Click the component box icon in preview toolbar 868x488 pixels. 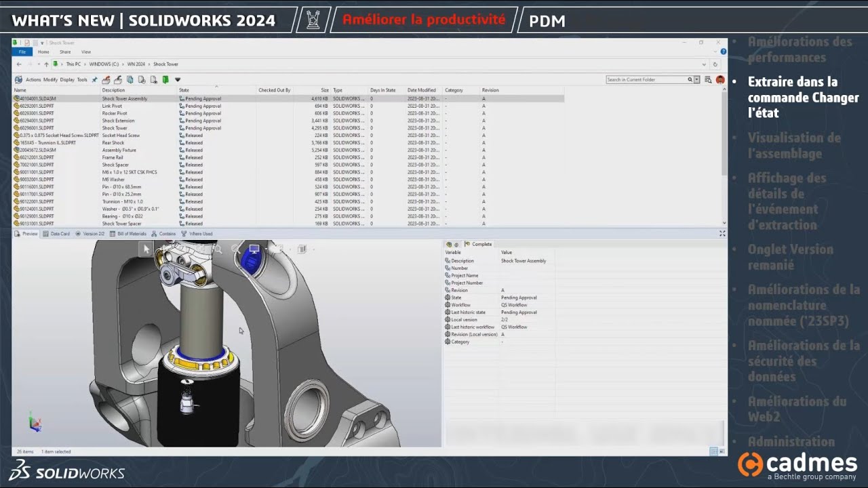(302, 249)
